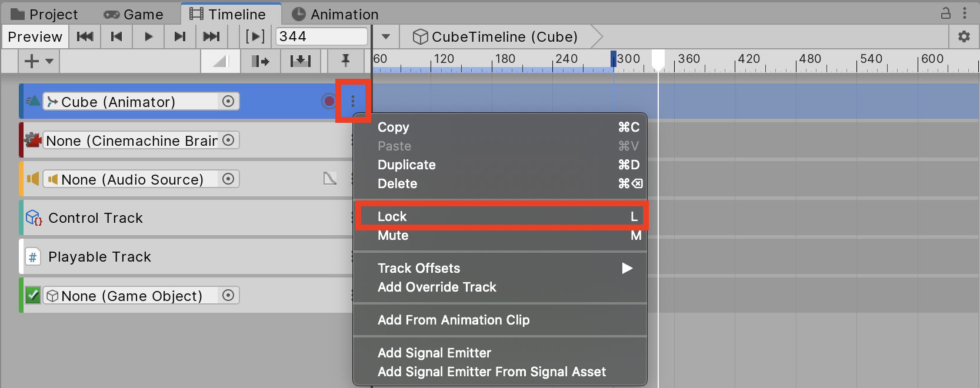Open object picker for Cube Animator
This screenshot has height=388, width=980.
(228, 101)
